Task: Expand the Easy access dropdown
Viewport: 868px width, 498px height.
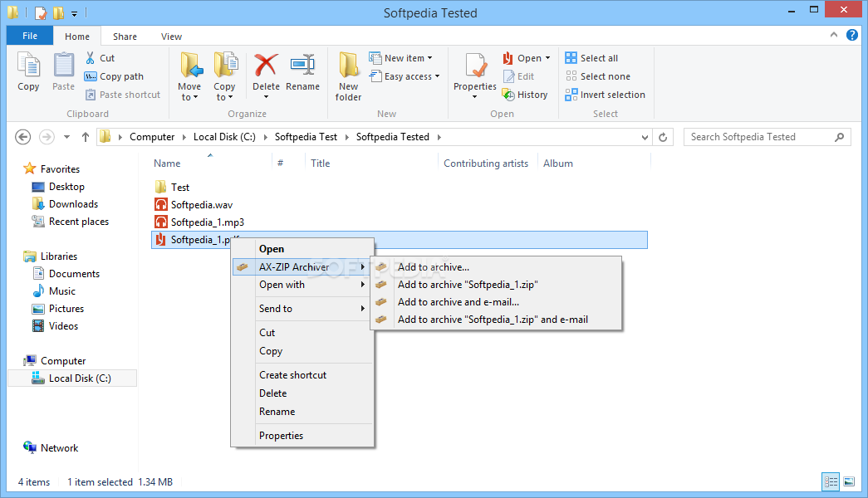Action: [437, 76]
